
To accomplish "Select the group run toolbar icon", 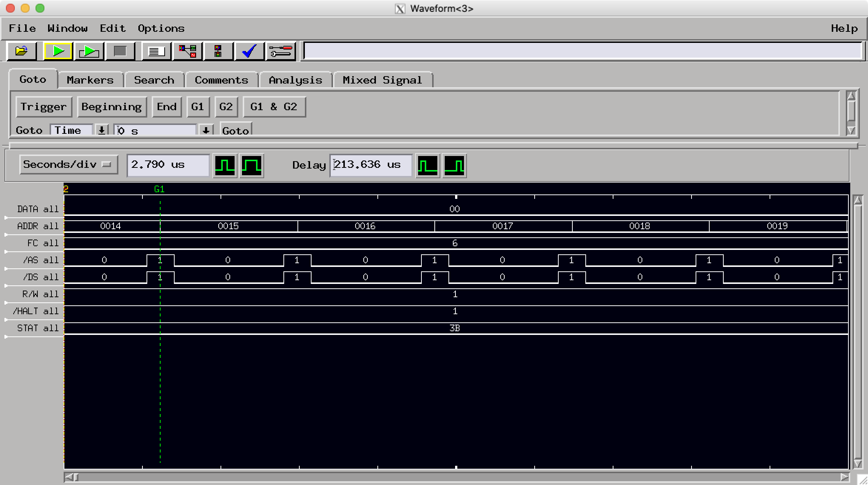I will point(89,51).
